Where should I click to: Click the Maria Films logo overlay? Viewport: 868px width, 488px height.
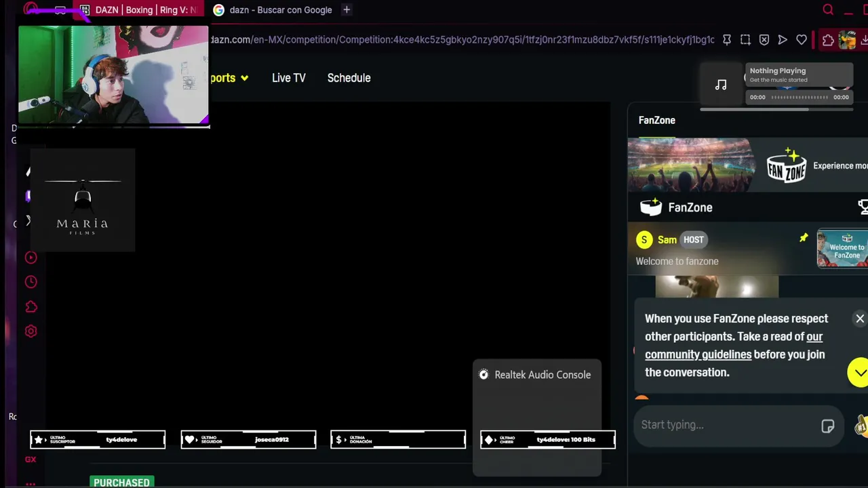(x=83, y=201)
